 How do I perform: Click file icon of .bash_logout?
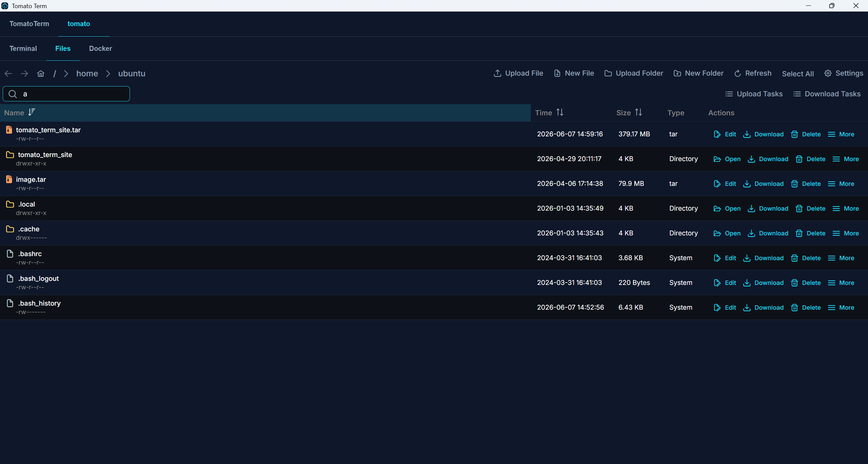[10, 278]
